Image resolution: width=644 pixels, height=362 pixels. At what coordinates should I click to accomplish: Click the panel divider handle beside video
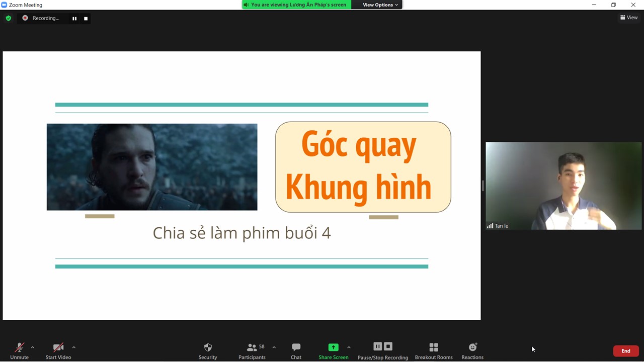point(483,186)
